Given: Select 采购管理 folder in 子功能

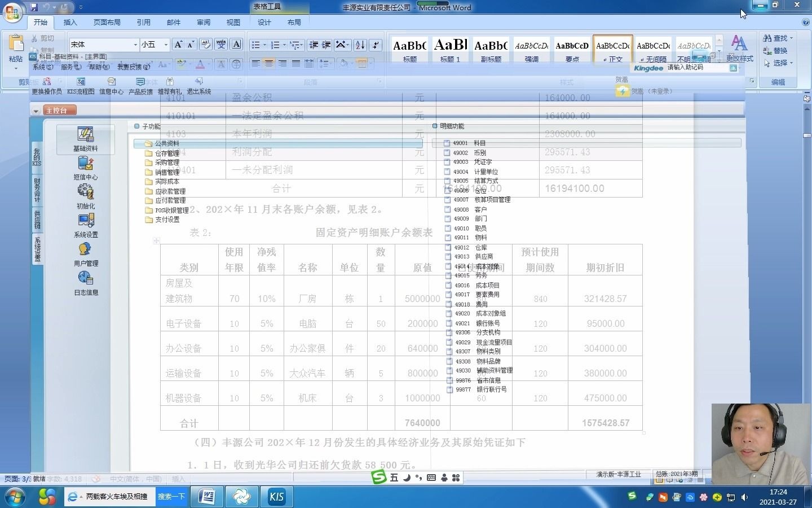Looking at the screenshot, I should click(162, 163).
